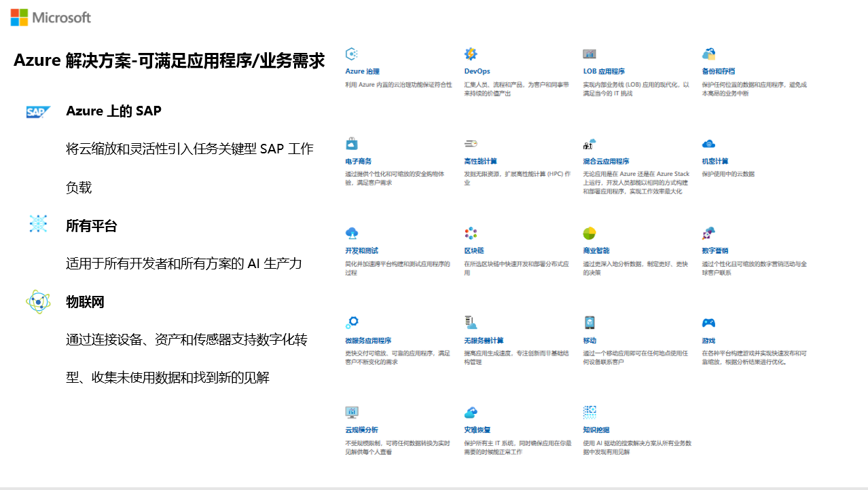Image resolution: width=868 pixels, height=490 pixels.
Task: Click the 备份和存储 cloud backup icon
Action: point(709,53)
